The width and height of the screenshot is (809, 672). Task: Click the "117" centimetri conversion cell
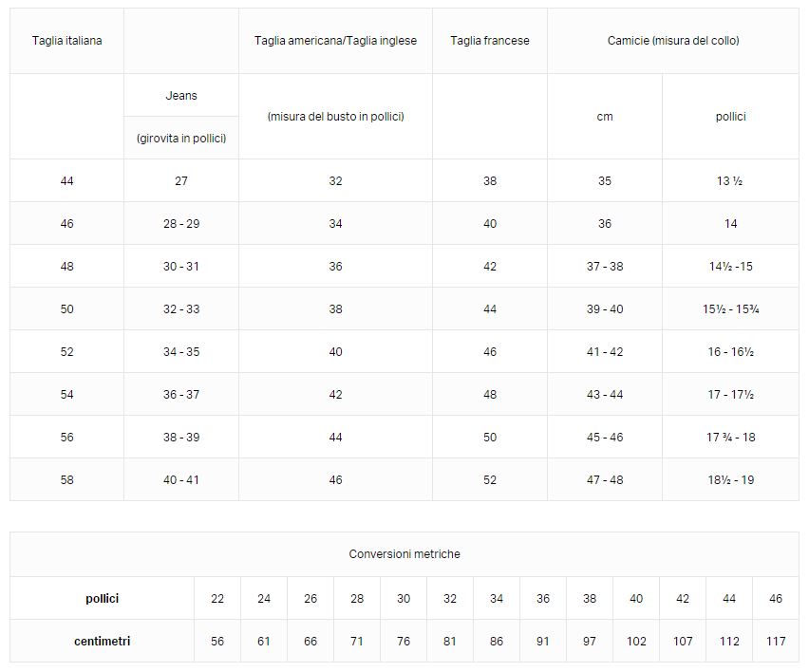[x=776, y=642]
